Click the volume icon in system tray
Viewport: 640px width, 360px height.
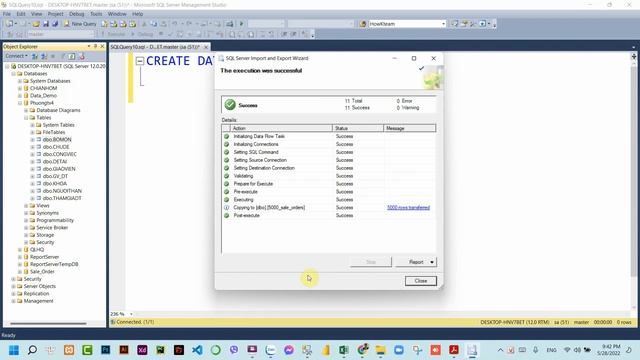[577, 350]
